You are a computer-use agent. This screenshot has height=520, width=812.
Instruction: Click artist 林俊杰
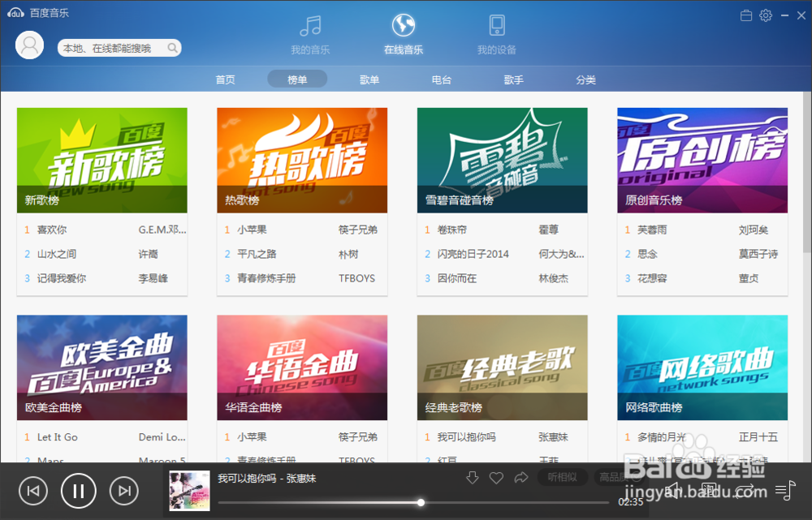(x=553, y=278)
